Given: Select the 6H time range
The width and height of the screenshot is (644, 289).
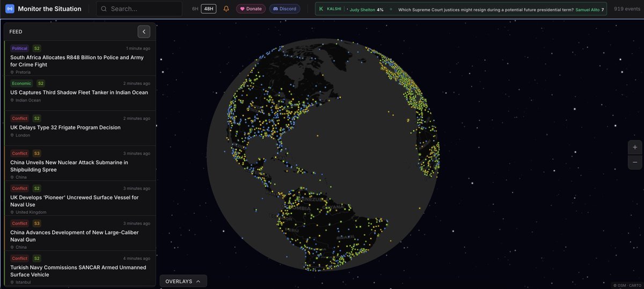Looking at the screenshot, I should (195, 9).
